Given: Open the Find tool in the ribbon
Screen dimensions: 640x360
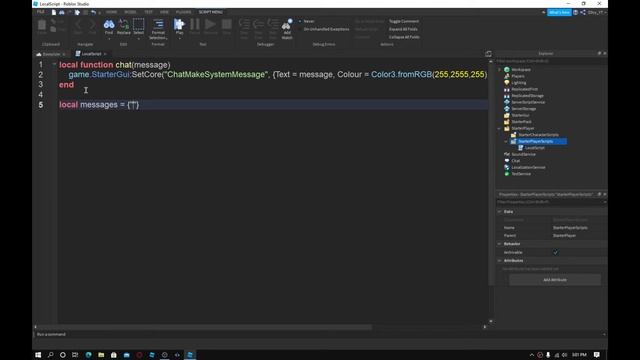Looking at the screenshot, I should (109, 26).
